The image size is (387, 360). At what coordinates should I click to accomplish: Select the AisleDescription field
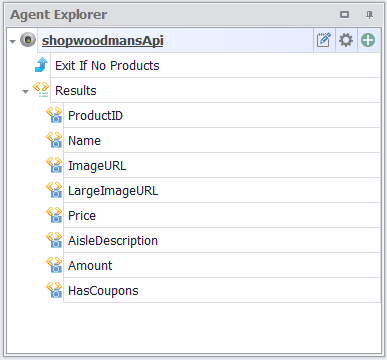(222, 240)
